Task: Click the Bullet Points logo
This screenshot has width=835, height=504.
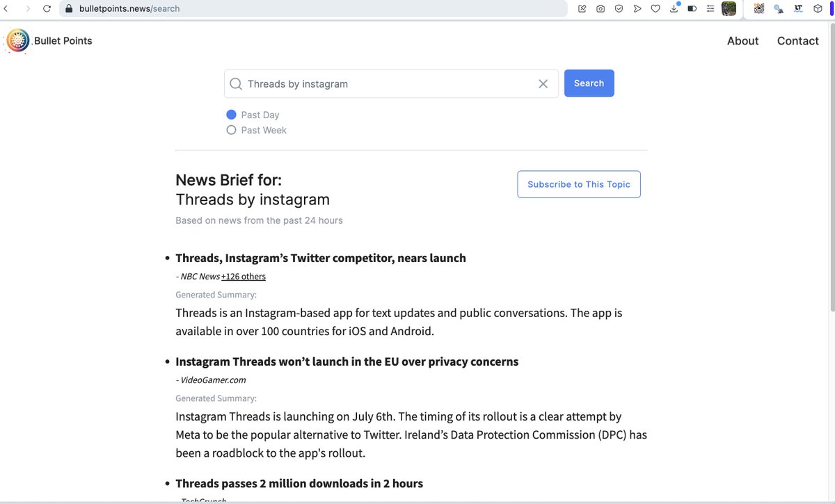Action: tap(17, 41)
